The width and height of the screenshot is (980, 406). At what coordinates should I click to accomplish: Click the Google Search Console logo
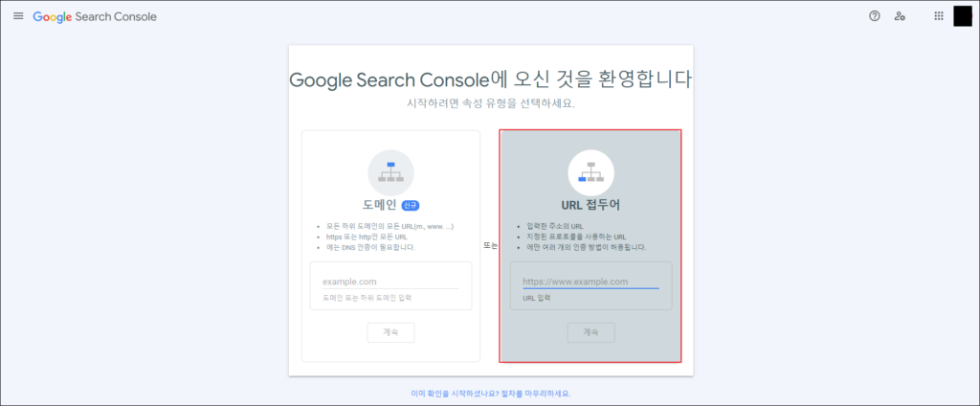pyautogui.click(x=95, y=17)
